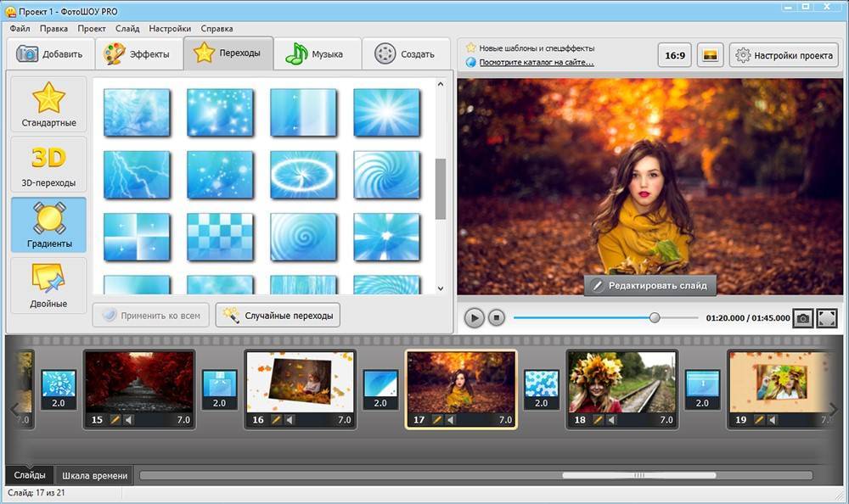Toggle sound on slide 17 speaker icon
This screenshot has width=849, height=504.
451,419
